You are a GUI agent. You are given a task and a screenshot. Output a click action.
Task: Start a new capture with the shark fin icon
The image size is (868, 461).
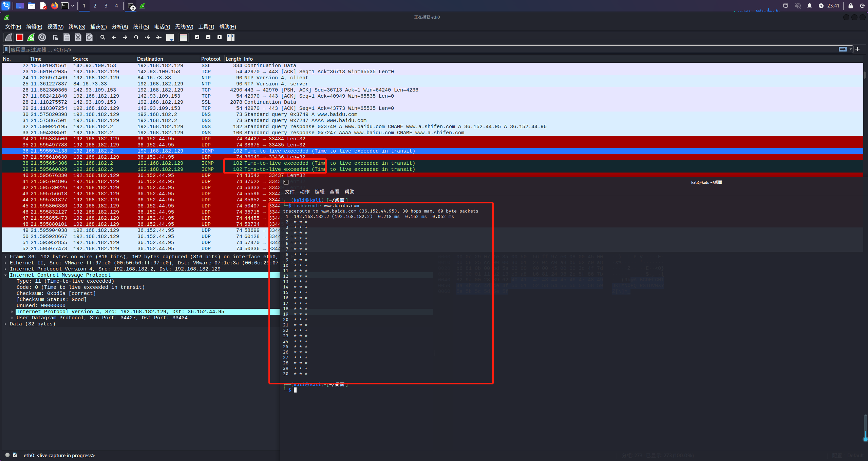(x=8, y=37)
